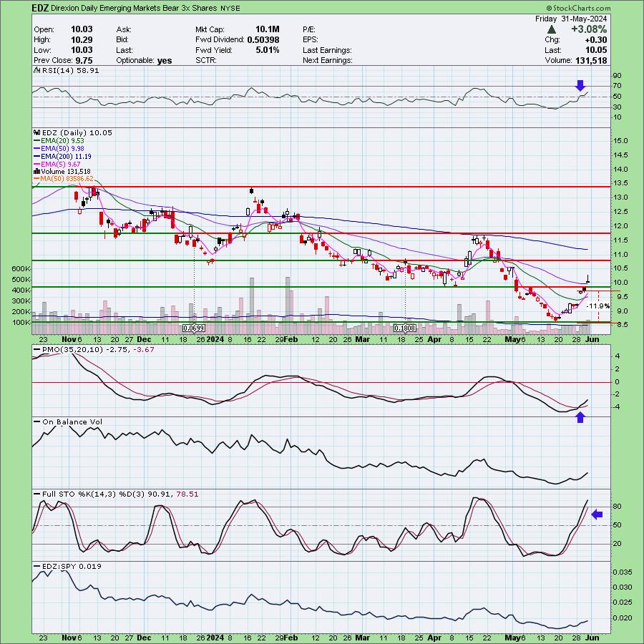Select the fund name Direxion Daily Emerging Markets Bear 3x Shares
Screen dimensions: 644x644
[x=134, y=8]
